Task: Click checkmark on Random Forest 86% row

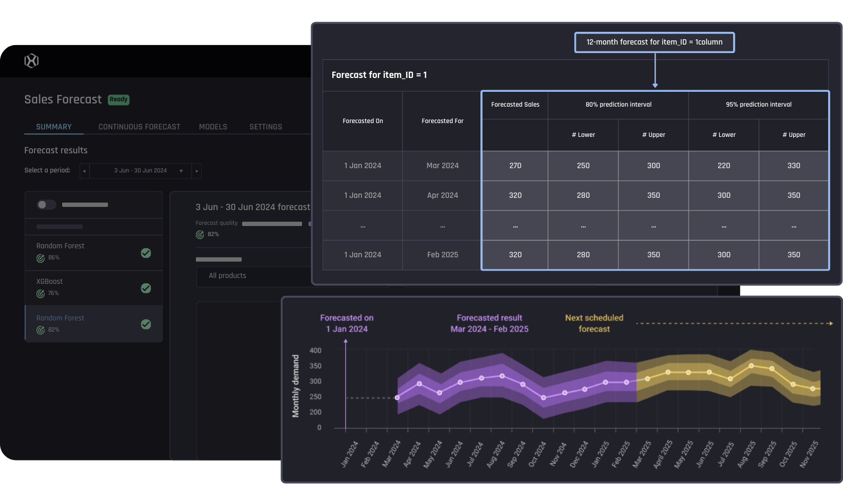Action: coord(146,253)
